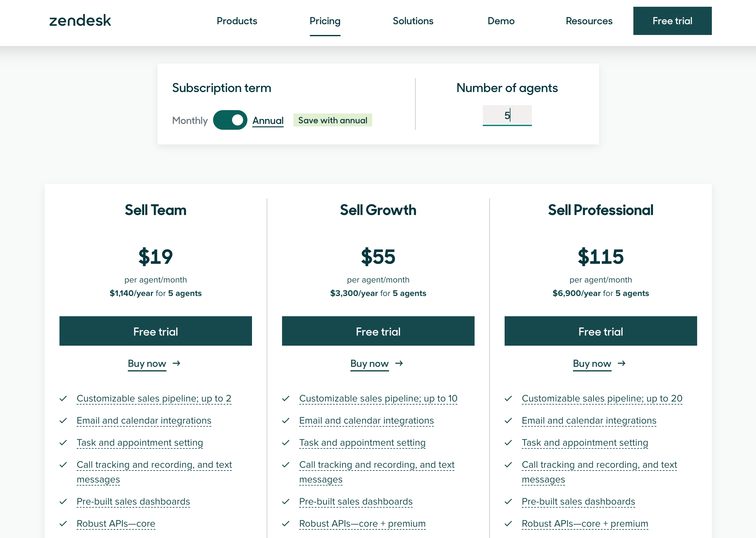The height and width of the screenshot is (538, 756).
Task: Select the Pricing tab in the navigation
Action: click(x=324, y=20)
